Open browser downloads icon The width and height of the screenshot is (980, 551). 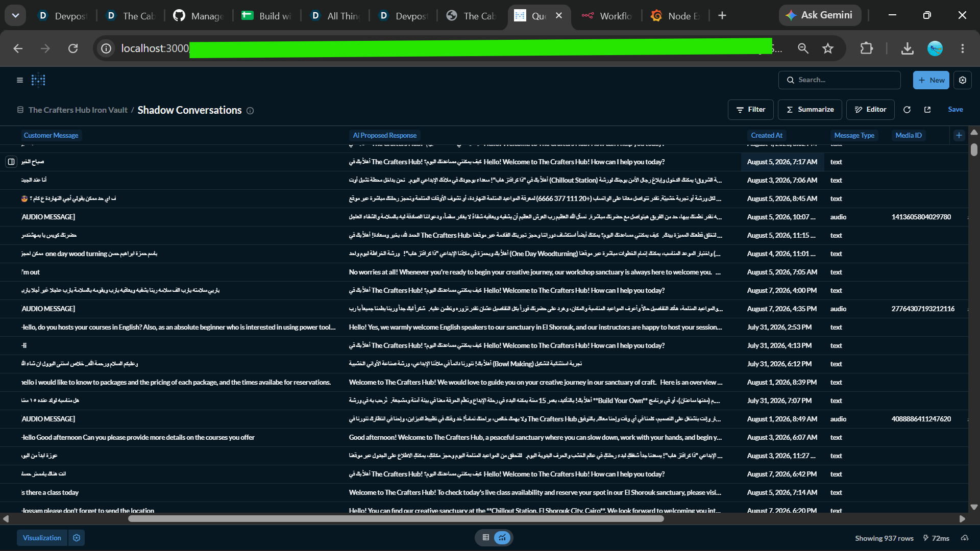[x=907, y=48]
